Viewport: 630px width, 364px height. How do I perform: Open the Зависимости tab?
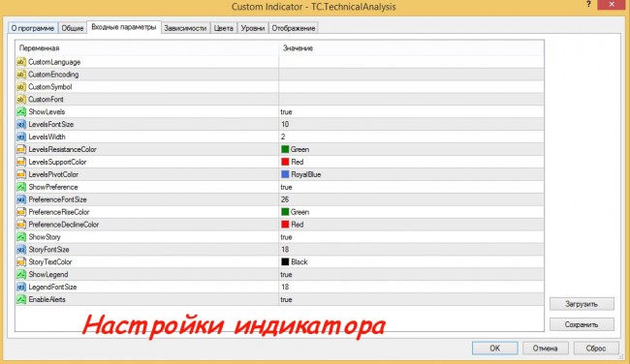185,28
